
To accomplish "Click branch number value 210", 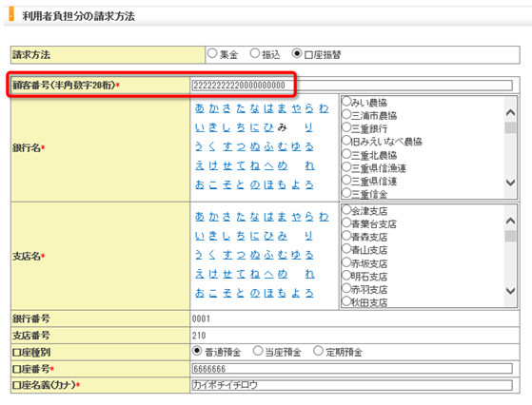I will 199,336.
